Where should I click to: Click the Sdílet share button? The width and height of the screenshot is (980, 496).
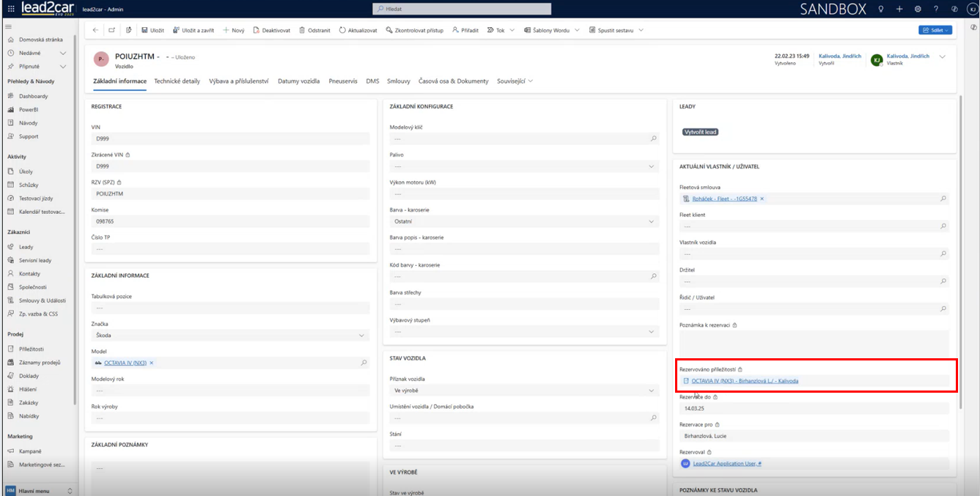click(x=935, y=30)
